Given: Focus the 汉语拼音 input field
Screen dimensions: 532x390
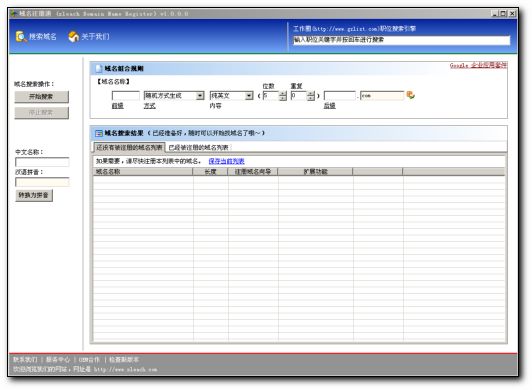Looking at the screenshot, I should click(42, 182).
